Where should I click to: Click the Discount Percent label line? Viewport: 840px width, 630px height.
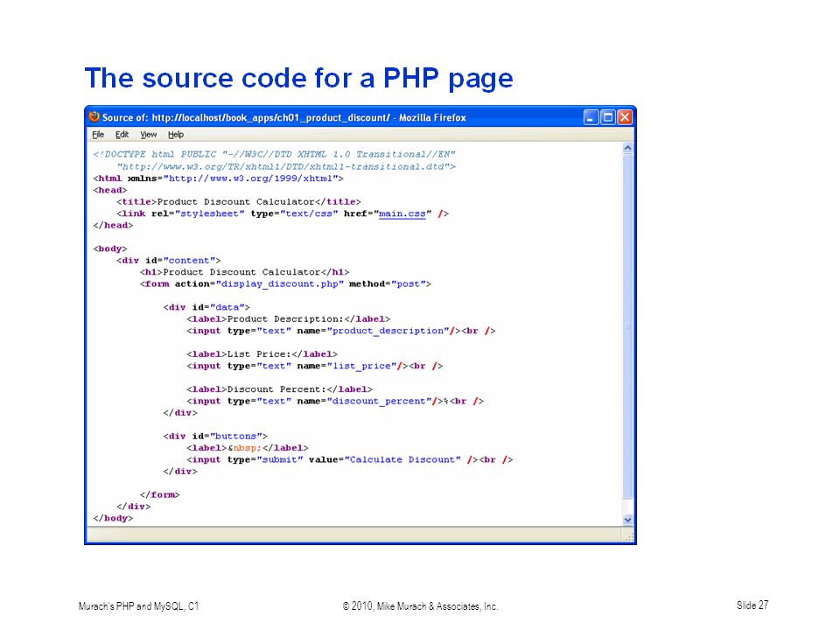(x=279, y=389)
